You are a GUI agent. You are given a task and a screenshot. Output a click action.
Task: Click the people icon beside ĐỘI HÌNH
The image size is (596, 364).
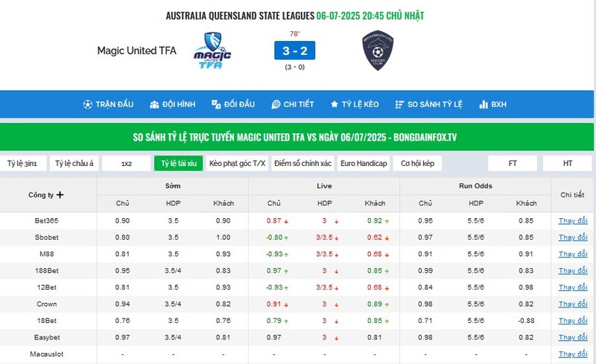154,104
